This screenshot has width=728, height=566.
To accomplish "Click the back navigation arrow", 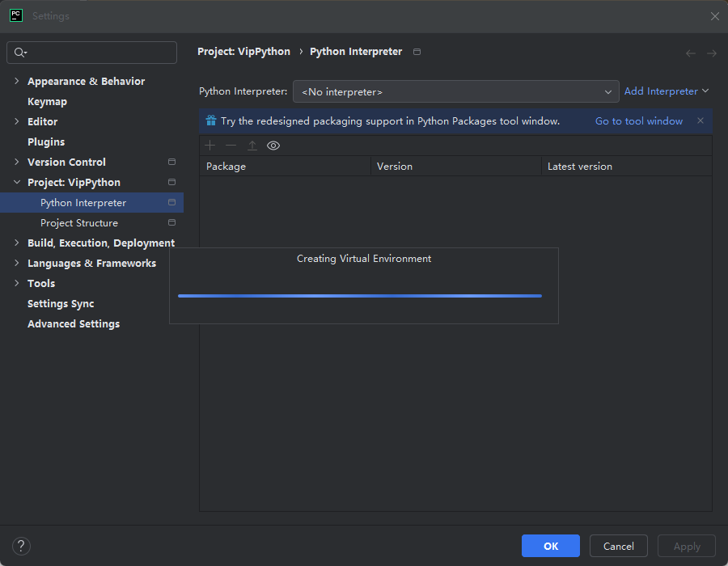I will 691,53.
